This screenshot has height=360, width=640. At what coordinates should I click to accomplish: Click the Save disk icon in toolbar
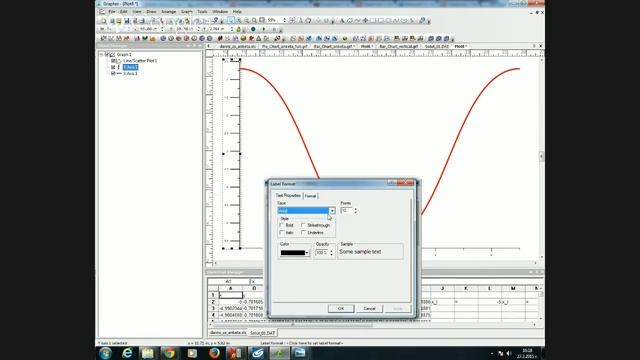click(127, 20)
